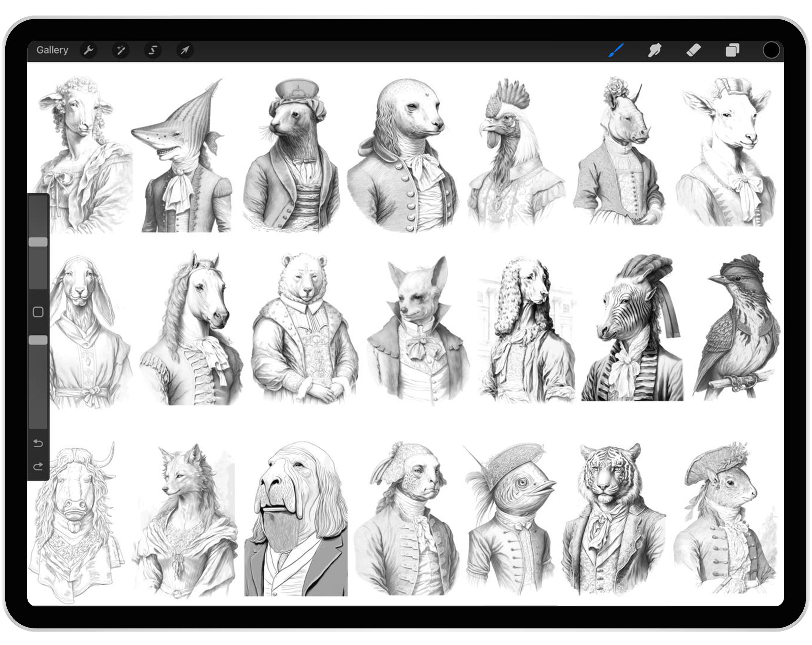
Task: Open the Adjustments magic wand icon
Action: (121, 50)
